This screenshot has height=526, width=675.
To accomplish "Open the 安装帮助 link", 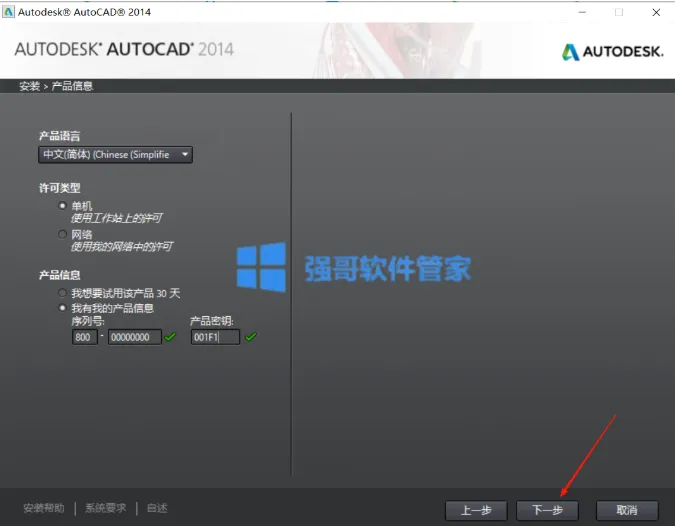I will coord(44,508).
